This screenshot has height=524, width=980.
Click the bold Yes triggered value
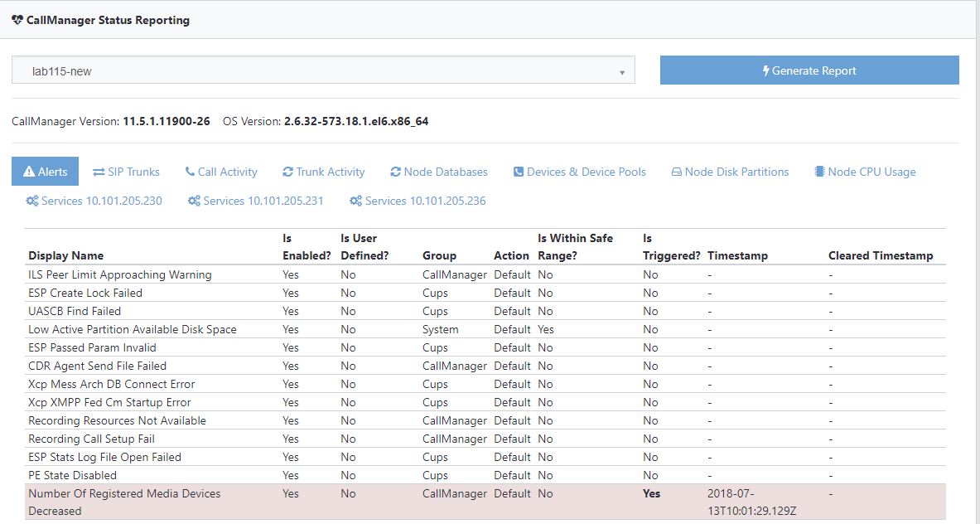[651, 493]
